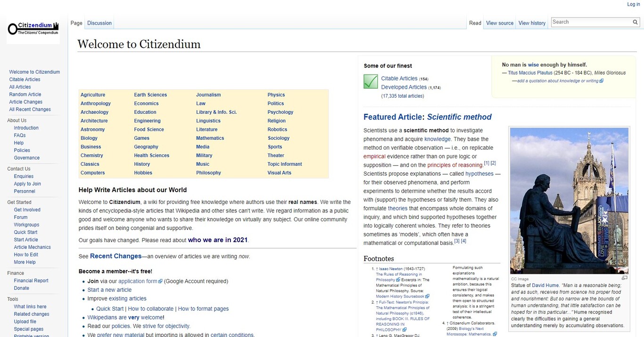Click the external-link icon after 'Modern History Sourcebook'
The height and width of the screenshot is (337, 644).
(x=427, y=296)
